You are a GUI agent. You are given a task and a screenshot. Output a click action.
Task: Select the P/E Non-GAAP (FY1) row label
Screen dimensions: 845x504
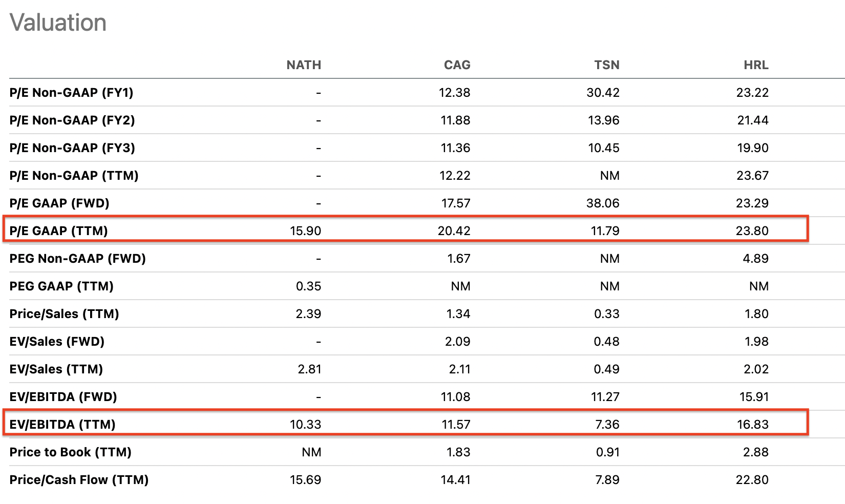coord(71,93)
